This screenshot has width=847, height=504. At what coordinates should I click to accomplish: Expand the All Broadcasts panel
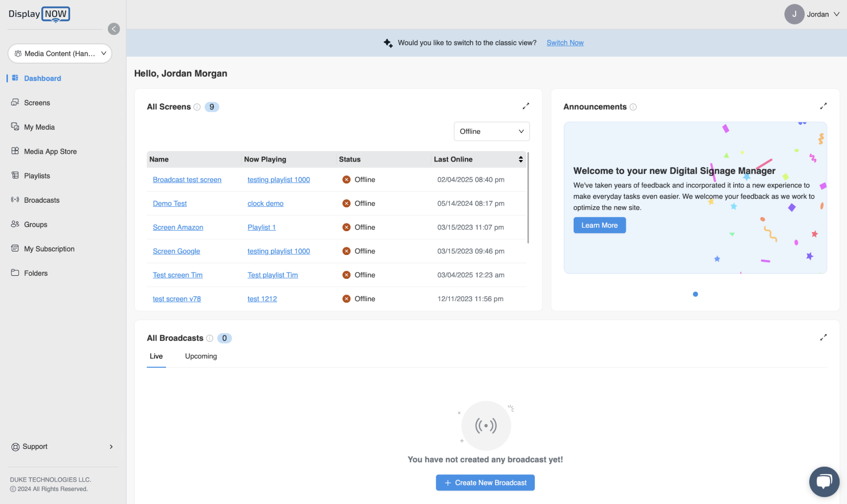point(823,337)
